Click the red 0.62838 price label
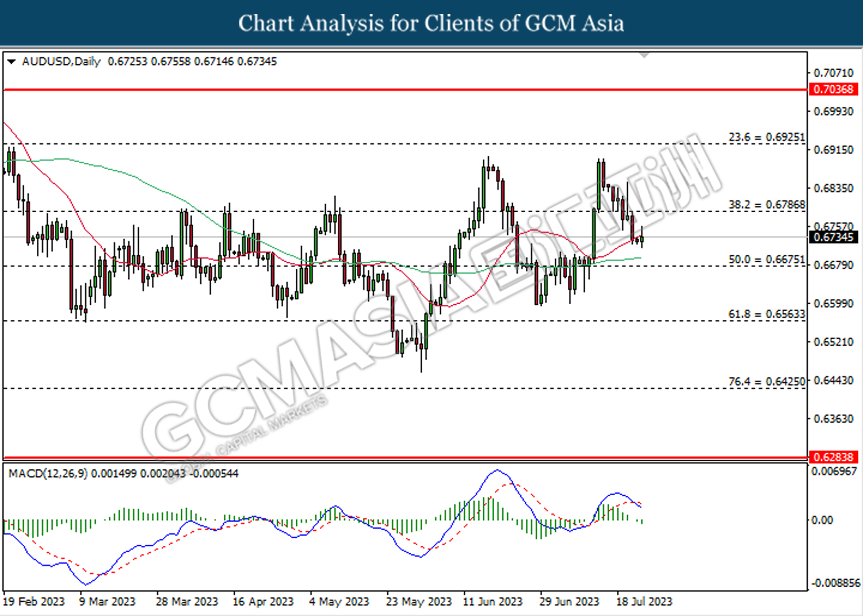Viewport: 863px width, 616px height. pos(834,457)
